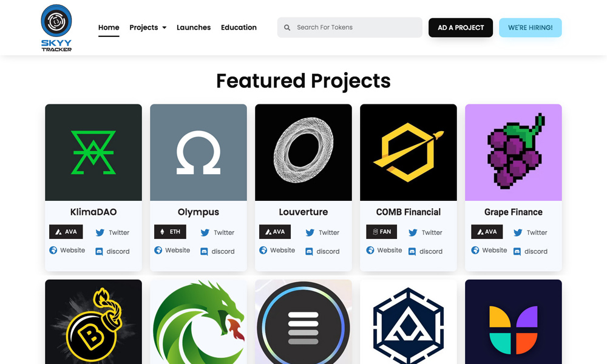Screen dimensions: 607x364
Task: Select the Grape Finance pixel grapes image
Action: pyautogui.click(x=513, y=152)
